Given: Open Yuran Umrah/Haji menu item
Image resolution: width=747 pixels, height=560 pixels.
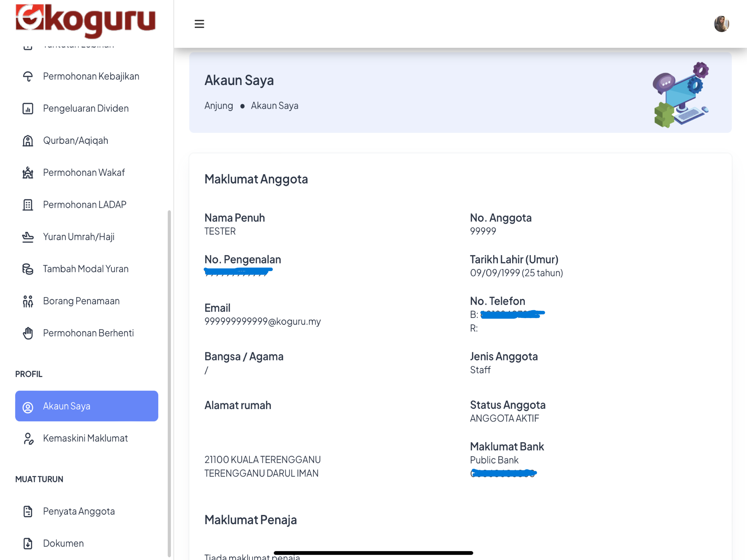Looking at the screenshot, I should click(x=86, y=237).
